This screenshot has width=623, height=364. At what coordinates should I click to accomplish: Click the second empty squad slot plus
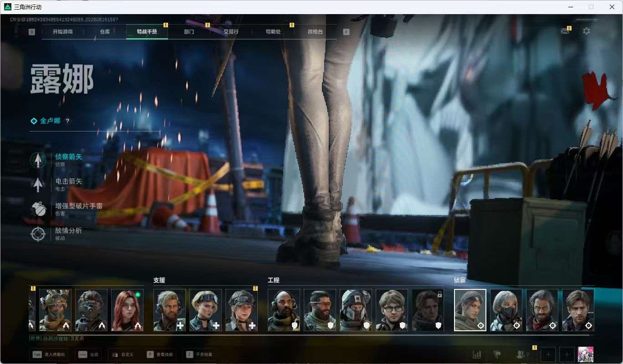pyautogui.click(x=567, y=354)
